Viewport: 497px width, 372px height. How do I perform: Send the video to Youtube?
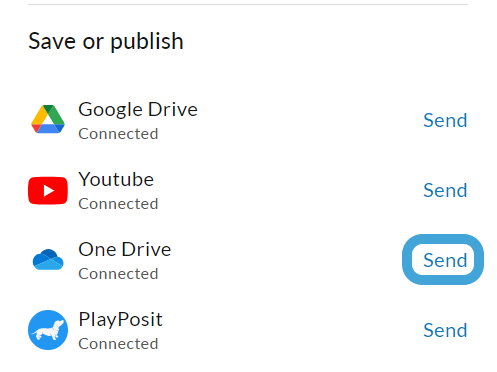click(445, 190)
